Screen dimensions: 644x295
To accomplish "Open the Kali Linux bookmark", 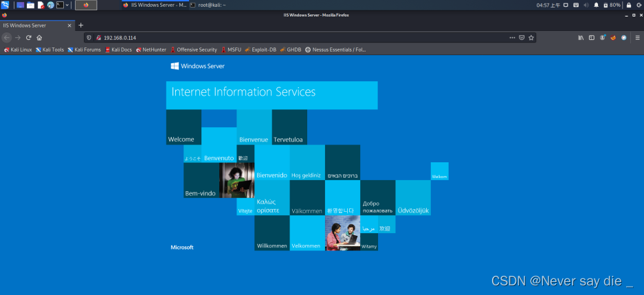I will click(18, 50).
